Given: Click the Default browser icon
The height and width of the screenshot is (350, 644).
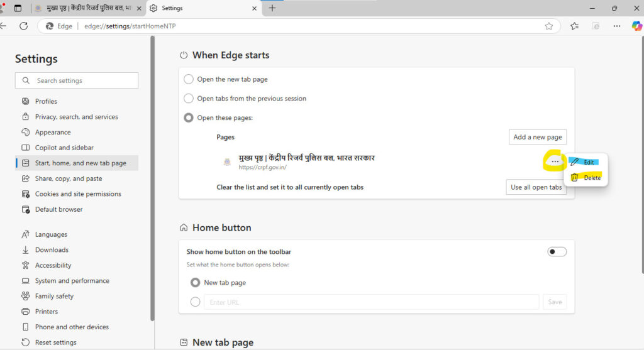Looking at the screenshot, I should (x=25, y=209).
